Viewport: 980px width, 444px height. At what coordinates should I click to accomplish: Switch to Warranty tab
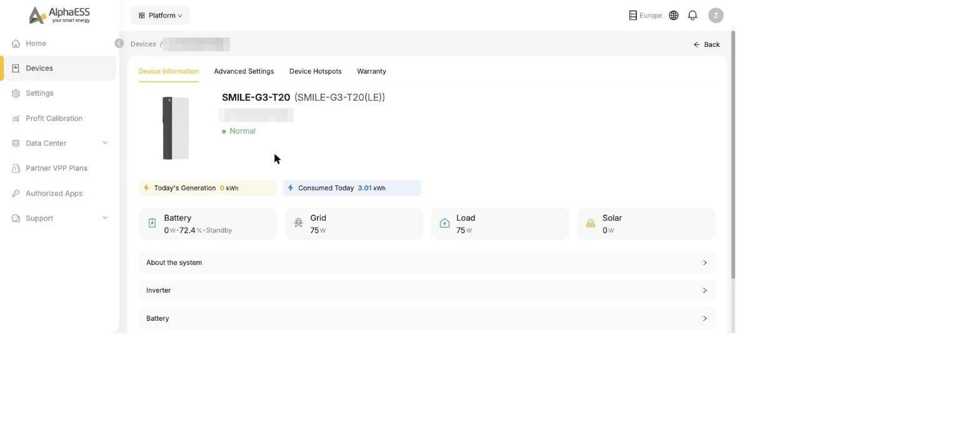[371, 71]
